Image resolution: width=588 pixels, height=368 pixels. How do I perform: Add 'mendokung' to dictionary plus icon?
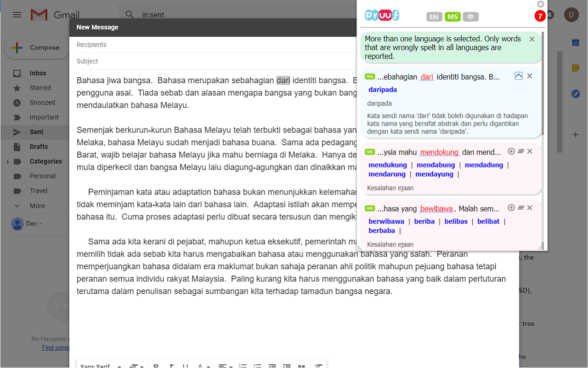pyautogui.click(x=511, y=151)
